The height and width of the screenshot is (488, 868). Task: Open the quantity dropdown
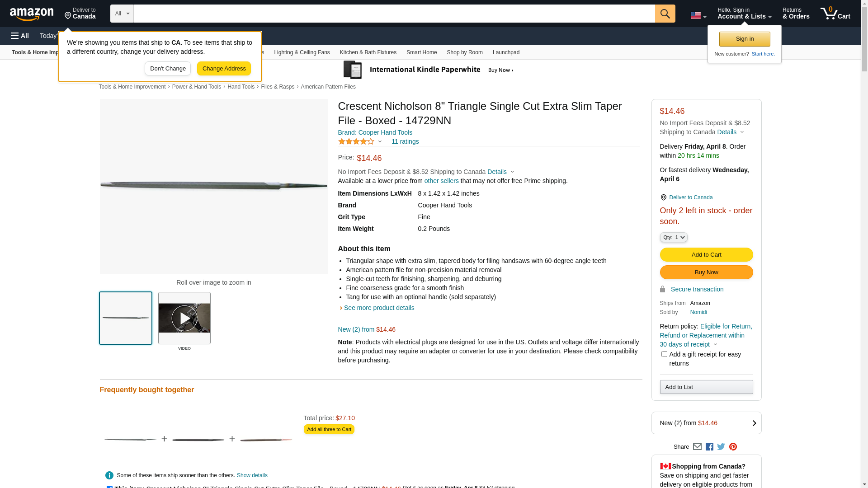[673, 237]
